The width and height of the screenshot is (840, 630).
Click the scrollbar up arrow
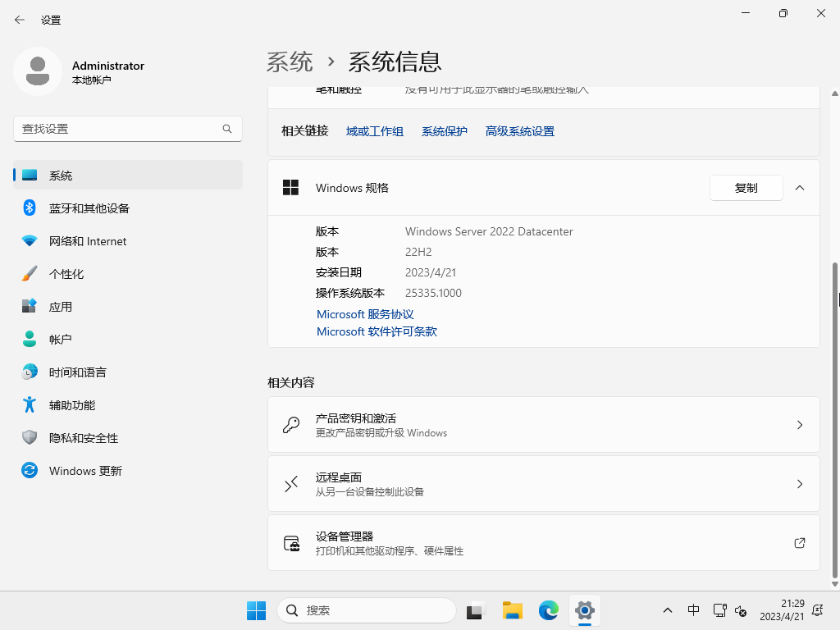tap(834, 94)
